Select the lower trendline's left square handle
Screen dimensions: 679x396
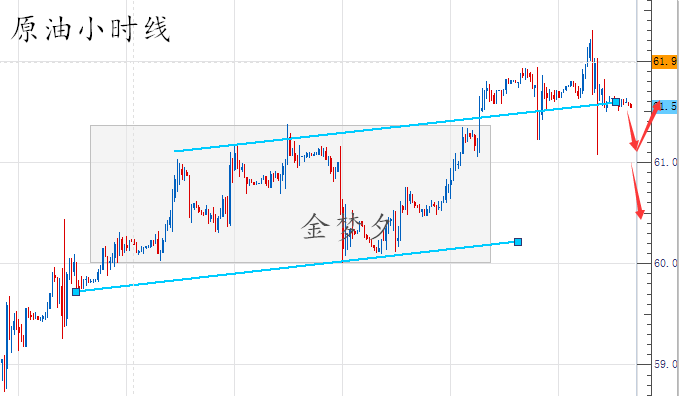tap(76, 292)
